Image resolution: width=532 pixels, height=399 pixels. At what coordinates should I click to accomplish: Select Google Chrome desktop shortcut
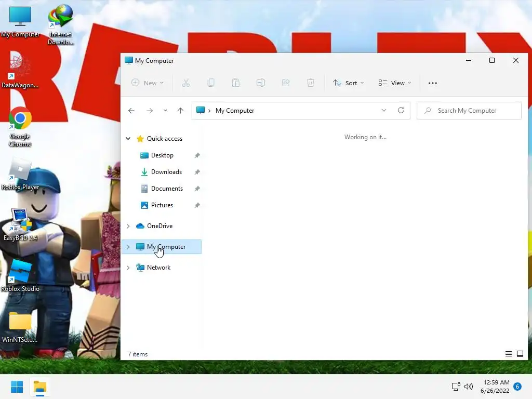(20, 127)
